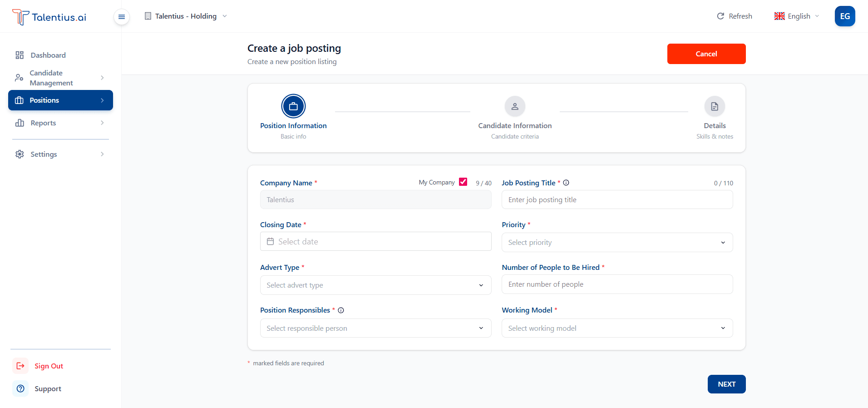Open the EG user avatar
The image size is (868, 408).
click(x=845, y=16)
